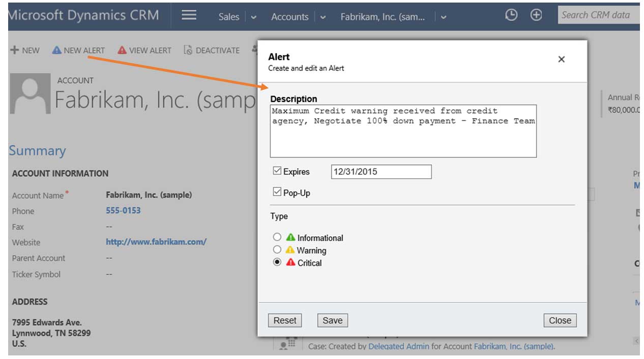Expand the Accounts dropdown arrow
Image resolution: width=644 pixels, height=359 pixels.
323,17
